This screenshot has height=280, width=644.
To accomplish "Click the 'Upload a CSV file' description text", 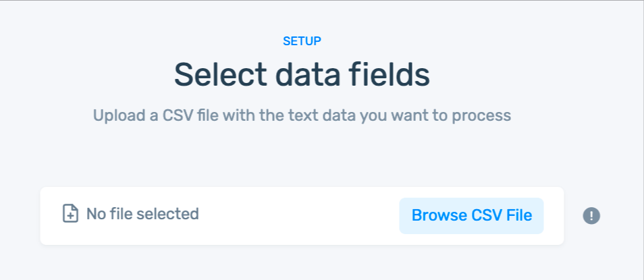I will point(302,115).
